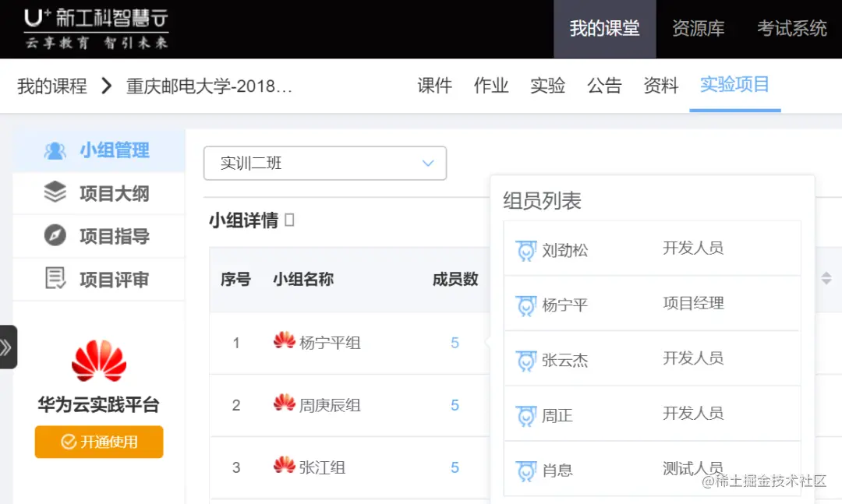The image size is (842, 504).
Task: Click the 开通使用 button
Action: (99, 442)
